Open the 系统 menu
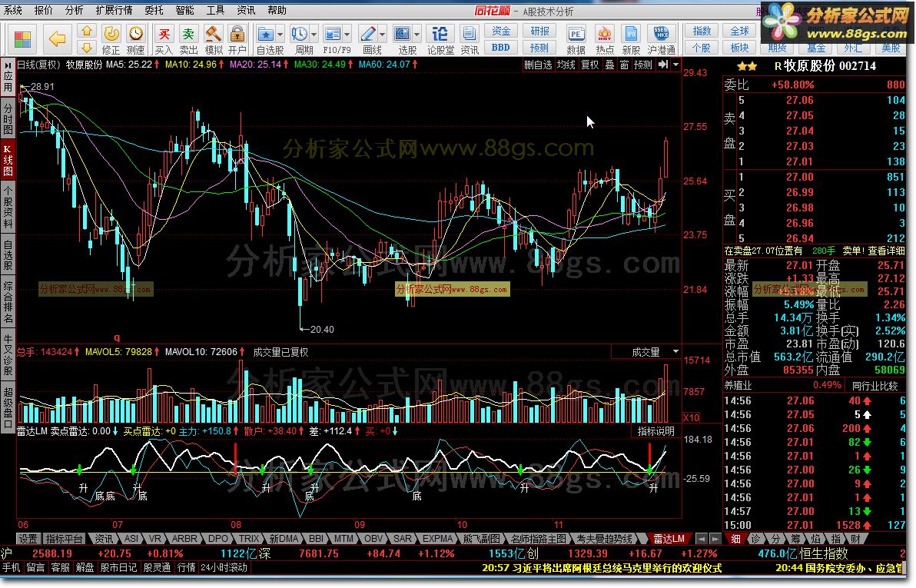Screen dimensions: 916x588 (x=13, y=11)
